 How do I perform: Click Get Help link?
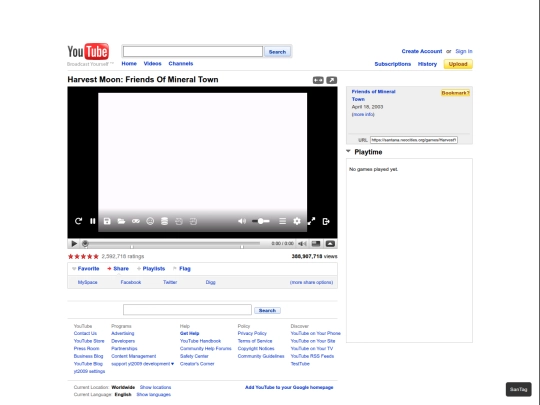[x=189, y=334]
